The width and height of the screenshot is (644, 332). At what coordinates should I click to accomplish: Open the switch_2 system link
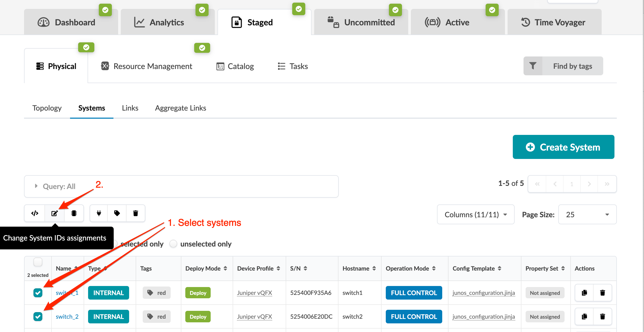(67, 317)
